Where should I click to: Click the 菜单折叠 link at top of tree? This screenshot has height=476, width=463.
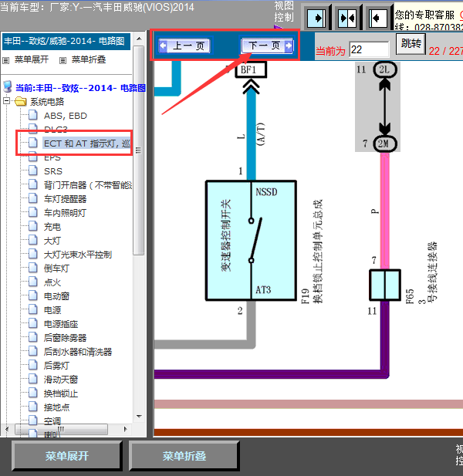click(89, 59)
